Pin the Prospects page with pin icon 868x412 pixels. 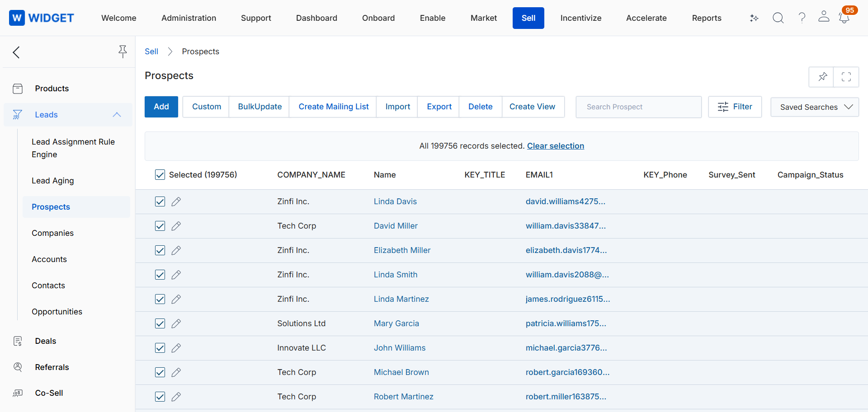point(822,77)
